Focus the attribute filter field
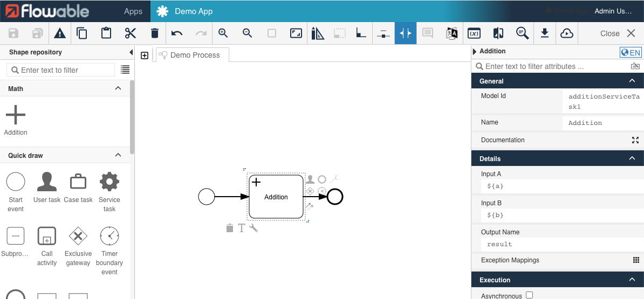The width and height of the screenshot is (644, 299). (550, 66)
